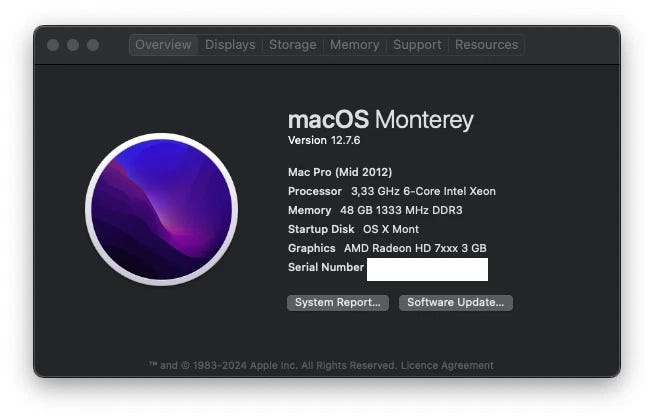Click the System Report... button

tap(338, 303)
